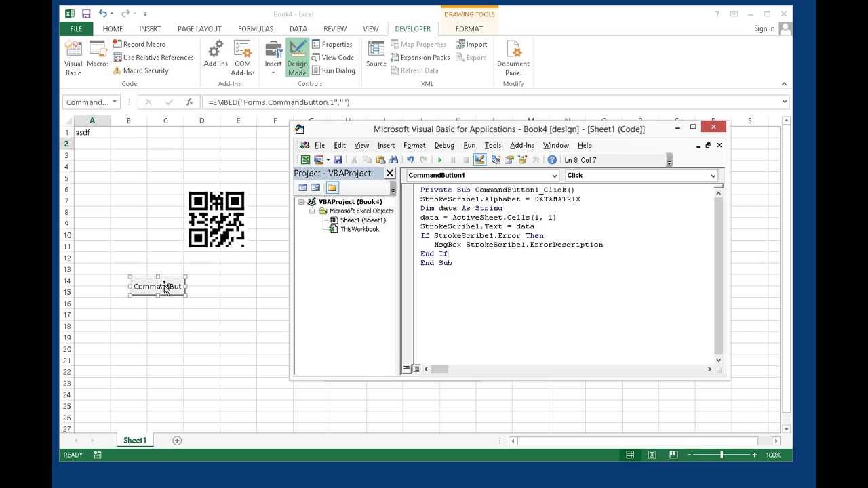Switch to the HOME ribbon tab

click(113, 28)
